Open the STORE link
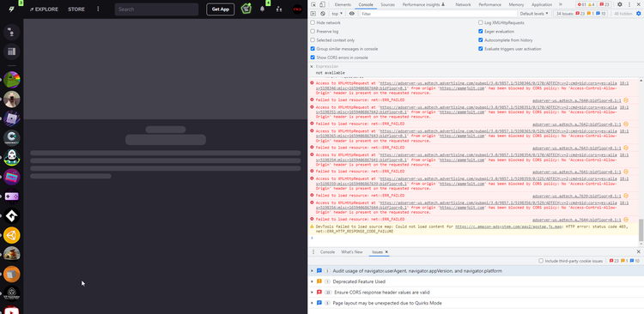644x314 pixels. [76, 9]
